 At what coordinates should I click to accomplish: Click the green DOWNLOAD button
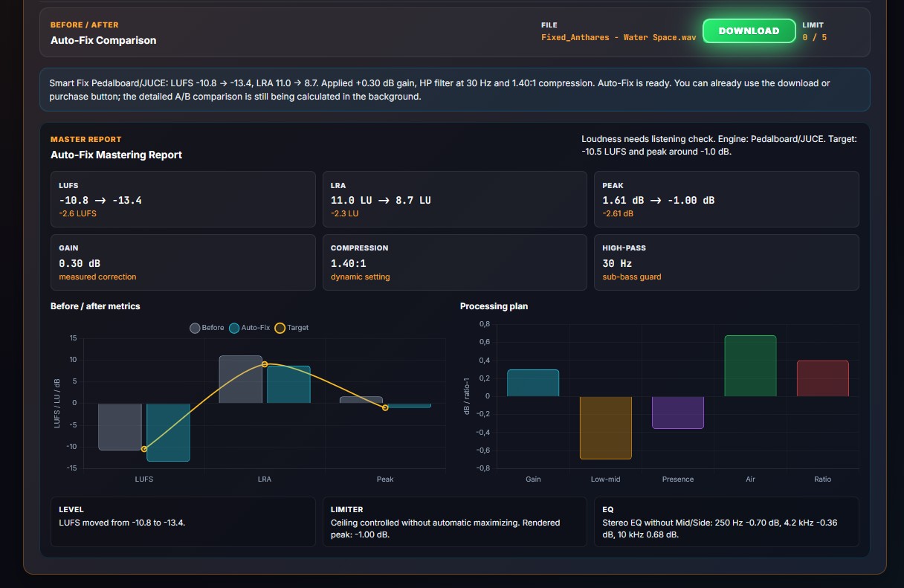749,30
